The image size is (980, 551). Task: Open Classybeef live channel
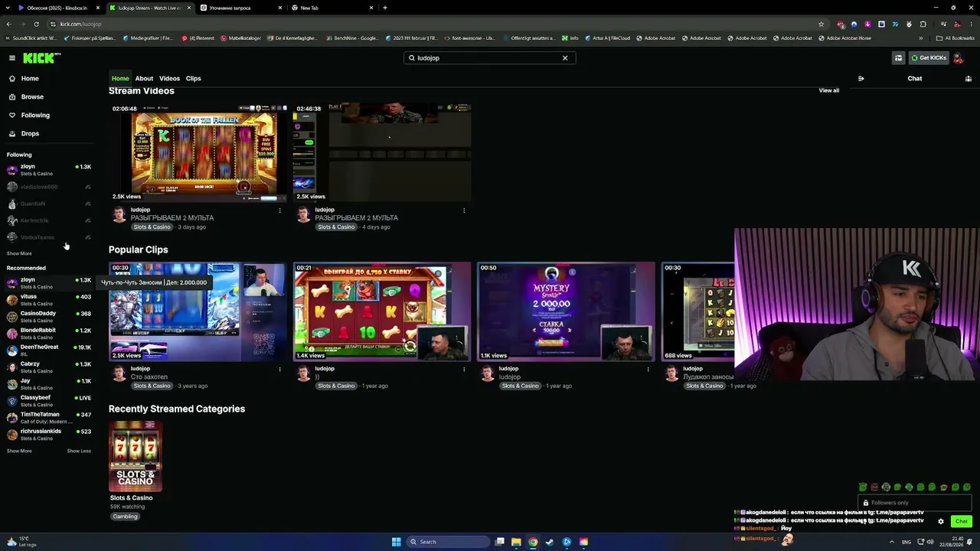49,401
